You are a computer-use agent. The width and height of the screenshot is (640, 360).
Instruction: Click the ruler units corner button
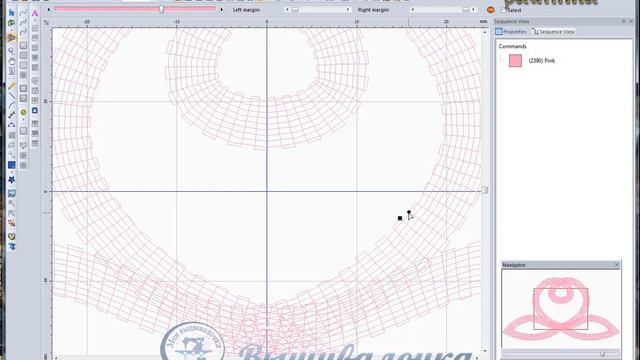(46, 22)
